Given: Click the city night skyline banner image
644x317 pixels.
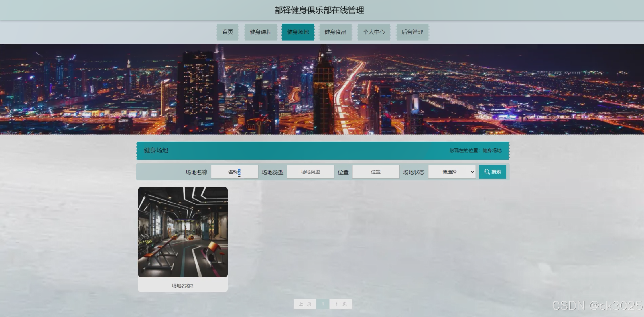Looking at the screenshot, I should (x=322, y=89).
